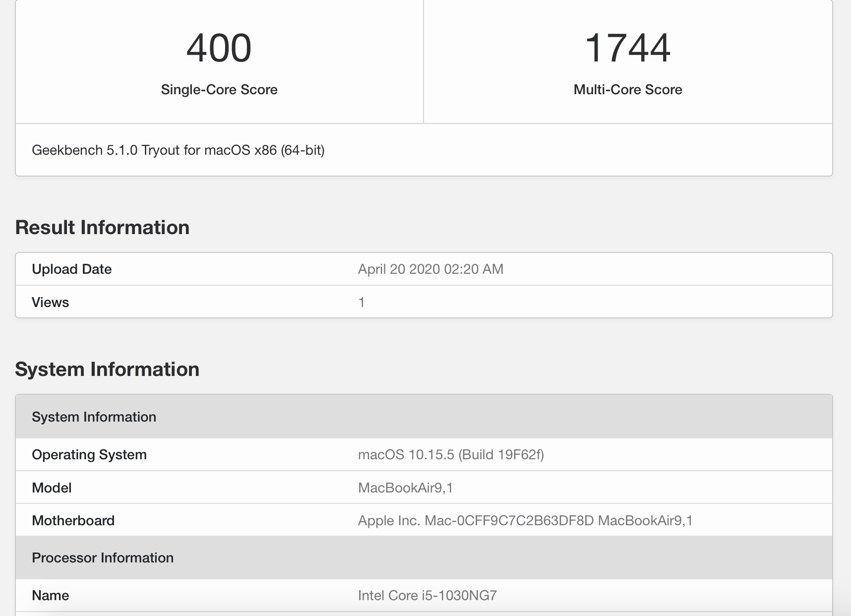The width and height of the screenshot is (851, 616).
Task: Click the Views label
Action: pyautogui.click(x=51, y=303)
